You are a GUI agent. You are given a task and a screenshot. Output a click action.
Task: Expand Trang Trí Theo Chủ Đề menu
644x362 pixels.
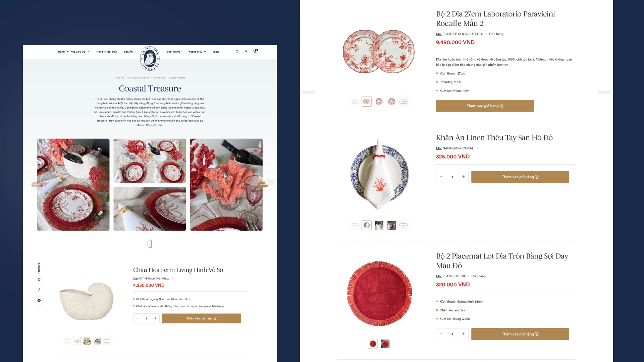73,52
